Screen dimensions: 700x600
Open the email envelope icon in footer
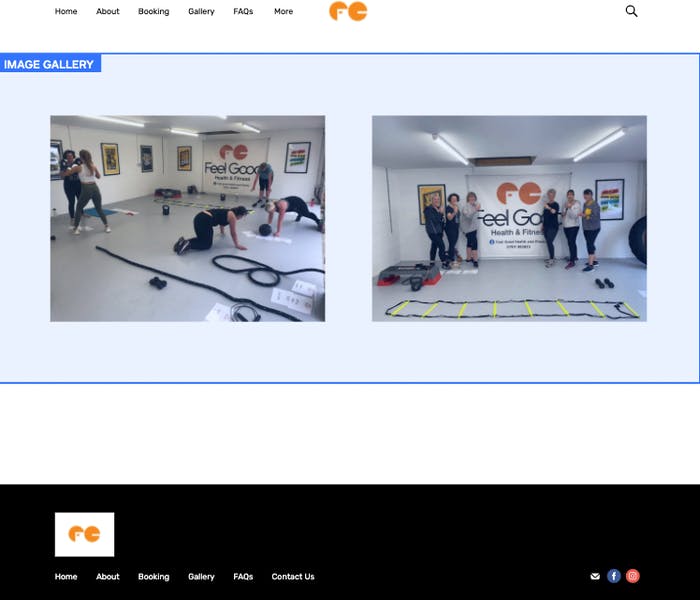pyautogui.click(x=595, y=576)
